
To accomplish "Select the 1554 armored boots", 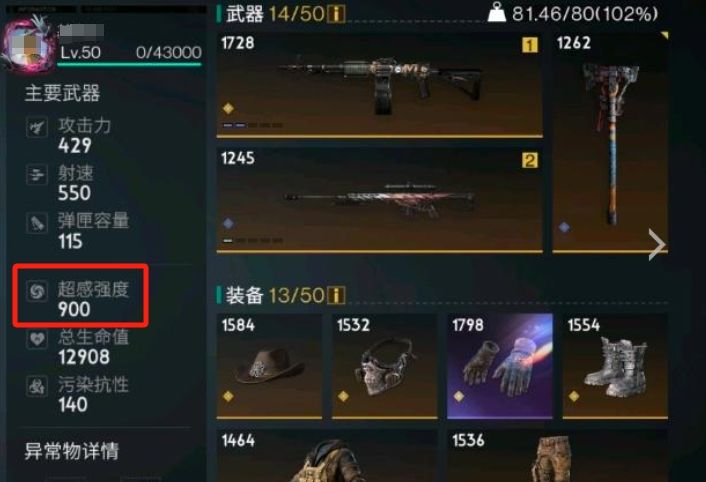I will pyautogui.click(x=615, y=366).
